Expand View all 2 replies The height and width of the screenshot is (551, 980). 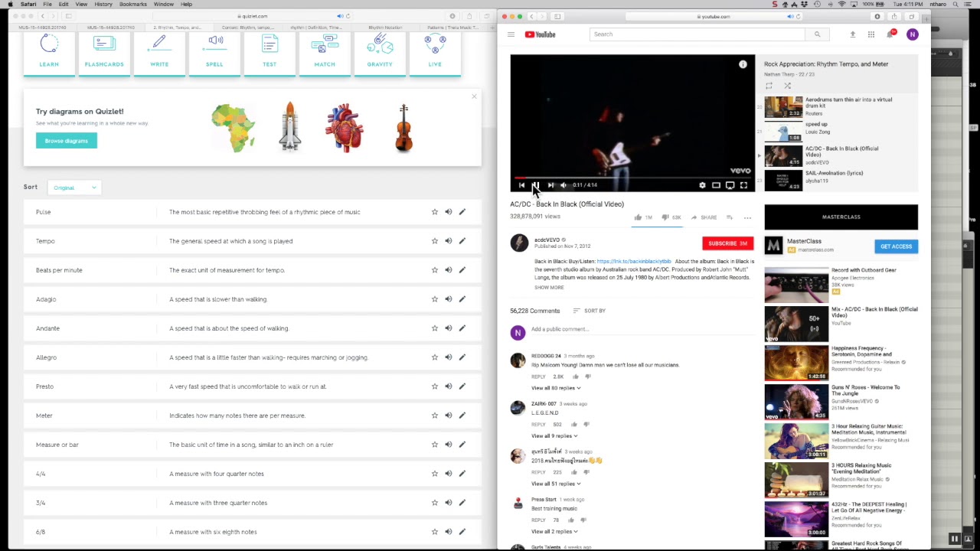tap(554, 531)
